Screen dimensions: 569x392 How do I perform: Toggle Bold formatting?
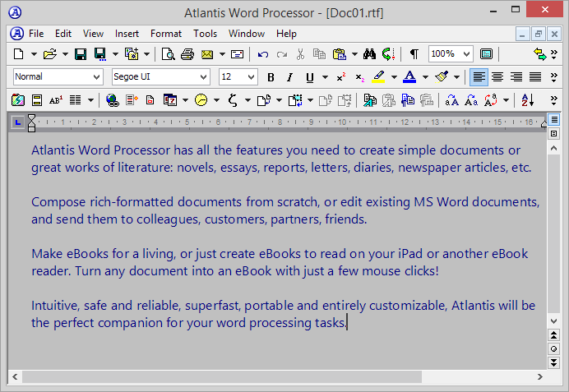[x=271, y=77]
